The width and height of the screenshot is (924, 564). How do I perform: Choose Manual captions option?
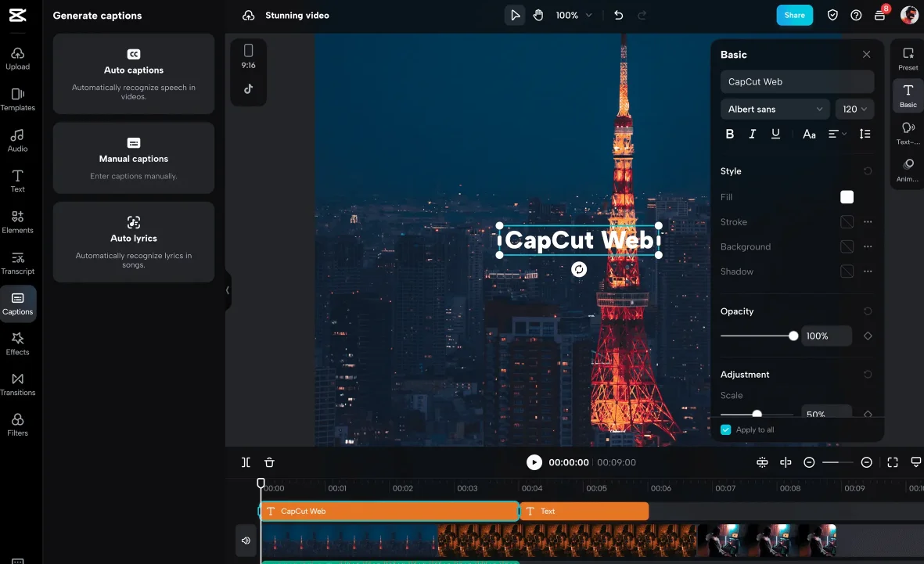(134, 158)
